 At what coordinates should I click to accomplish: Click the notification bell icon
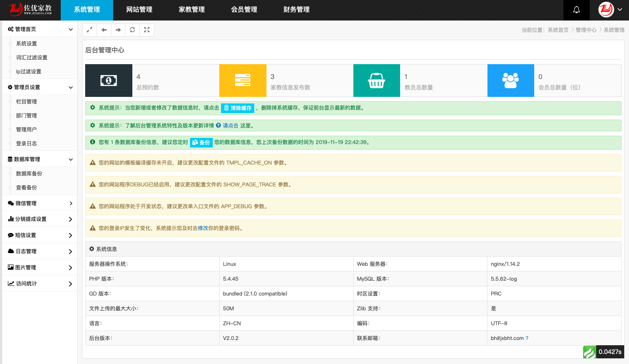pos(577,10)
